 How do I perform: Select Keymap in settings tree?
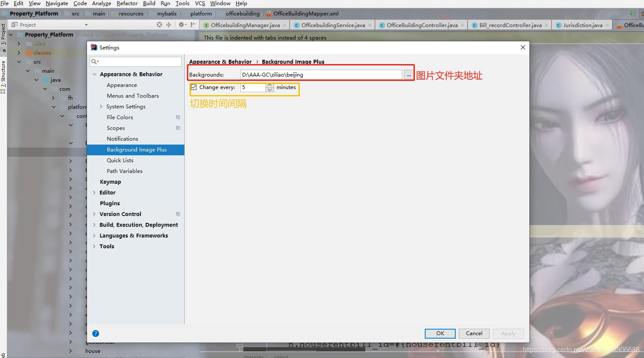(110, 182)
